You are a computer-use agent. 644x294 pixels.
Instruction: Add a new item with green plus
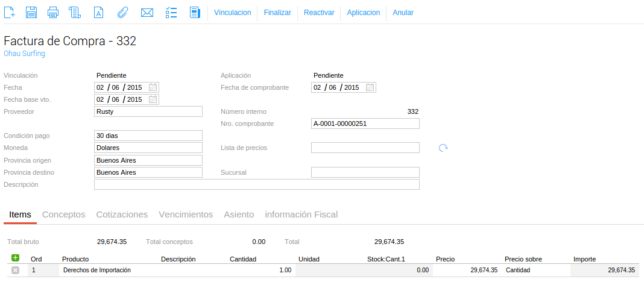[x=16, y=258]
